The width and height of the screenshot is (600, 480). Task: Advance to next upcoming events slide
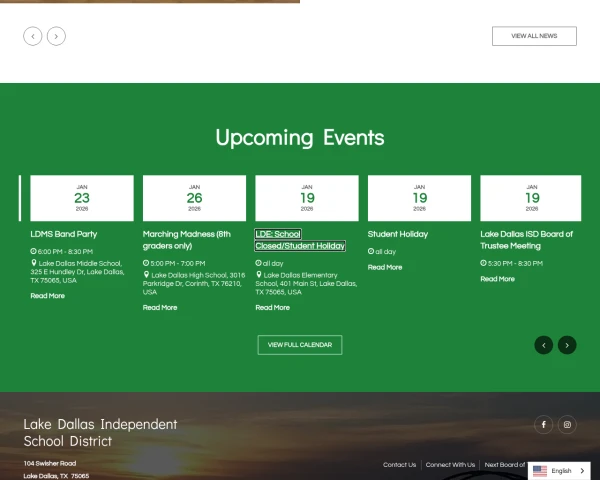[x=567, y=345]
